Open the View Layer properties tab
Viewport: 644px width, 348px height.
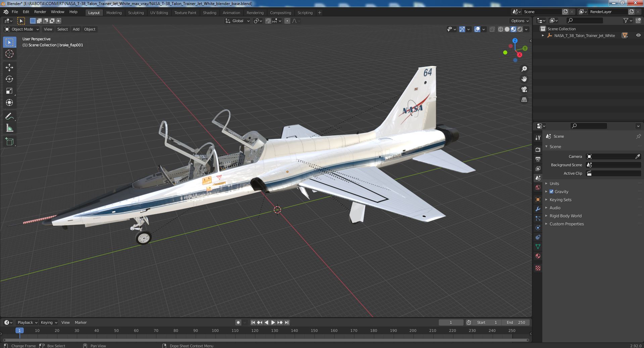(538, 168)
